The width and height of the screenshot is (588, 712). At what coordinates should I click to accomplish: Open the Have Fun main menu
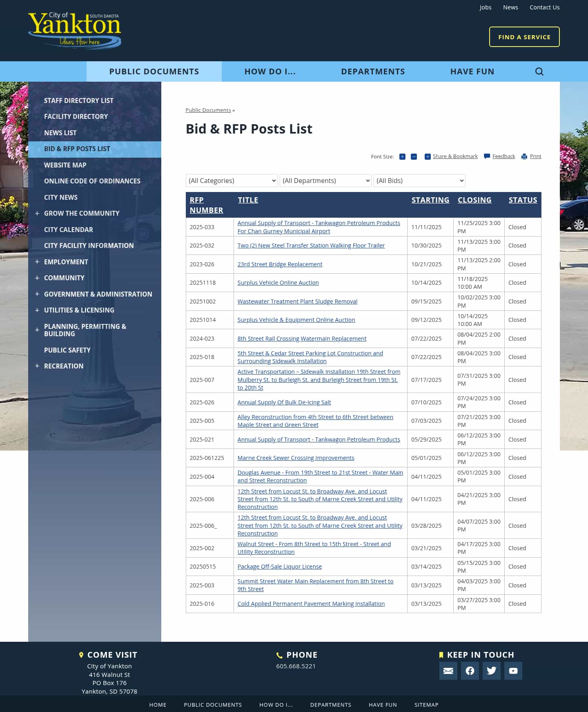472,71
